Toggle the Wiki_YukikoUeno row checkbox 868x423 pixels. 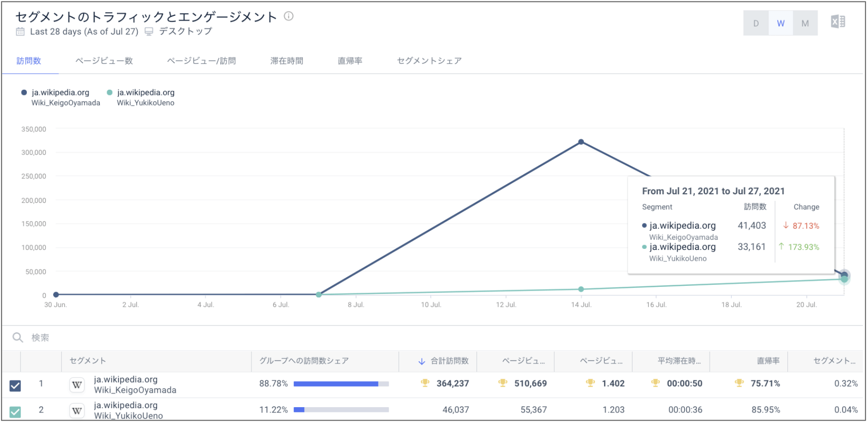coord(15,411)
